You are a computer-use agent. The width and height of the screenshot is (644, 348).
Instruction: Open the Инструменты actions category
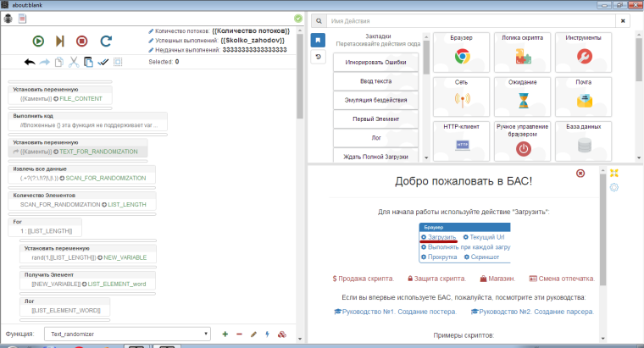click(584, 52)
